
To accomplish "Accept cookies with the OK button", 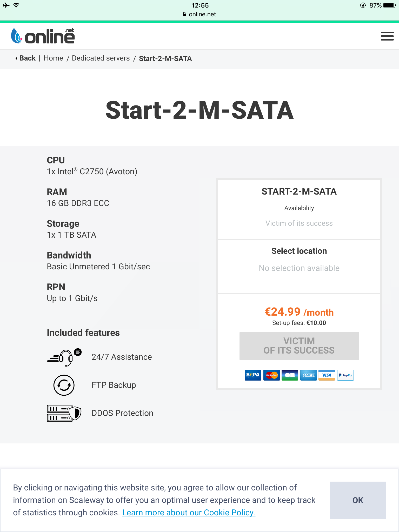I will 358,500.
